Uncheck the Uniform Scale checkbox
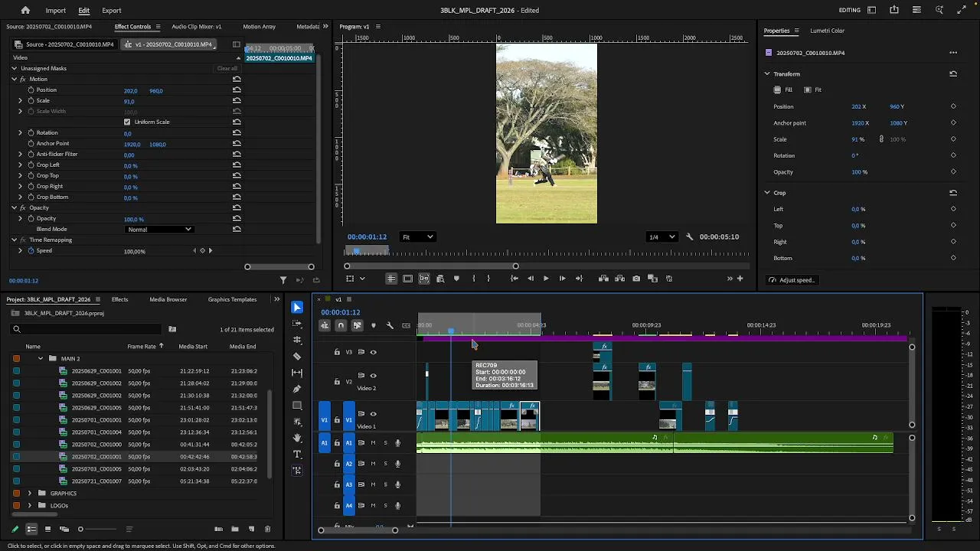The width and height of the screenshot is (980, 551). click(127, 122)
